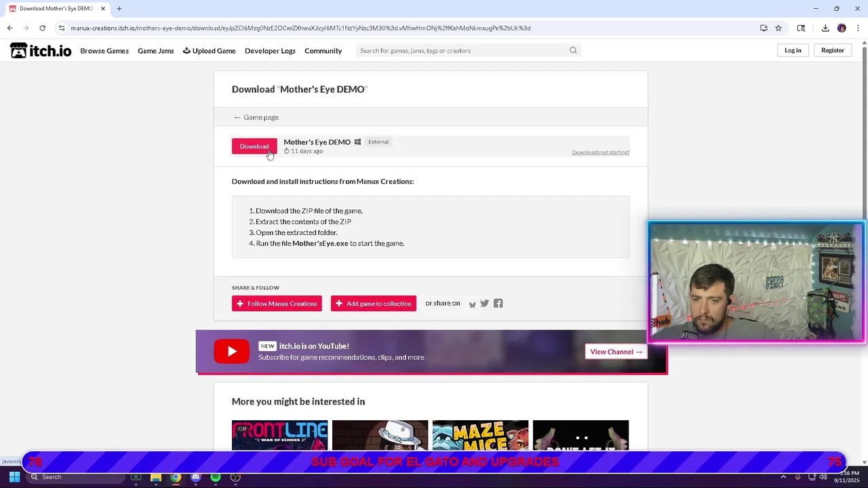Click the red Download button

(x=254, y=146)
